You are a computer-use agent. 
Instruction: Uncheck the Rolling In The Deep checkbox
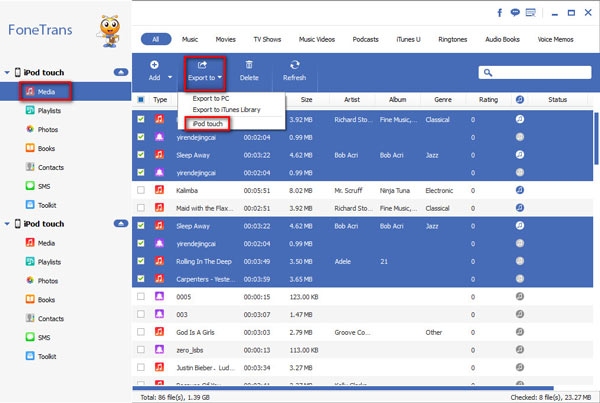141,261
